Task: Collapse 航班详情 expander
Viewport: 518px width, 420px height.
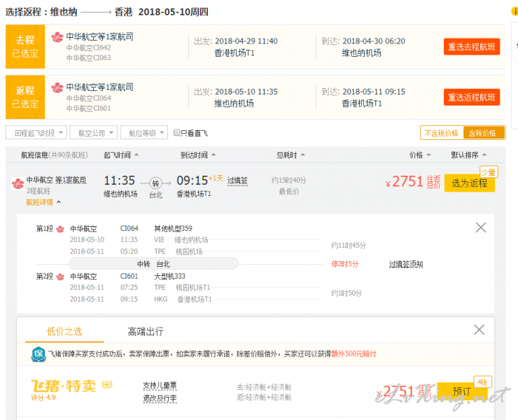Action: point(43,202)
